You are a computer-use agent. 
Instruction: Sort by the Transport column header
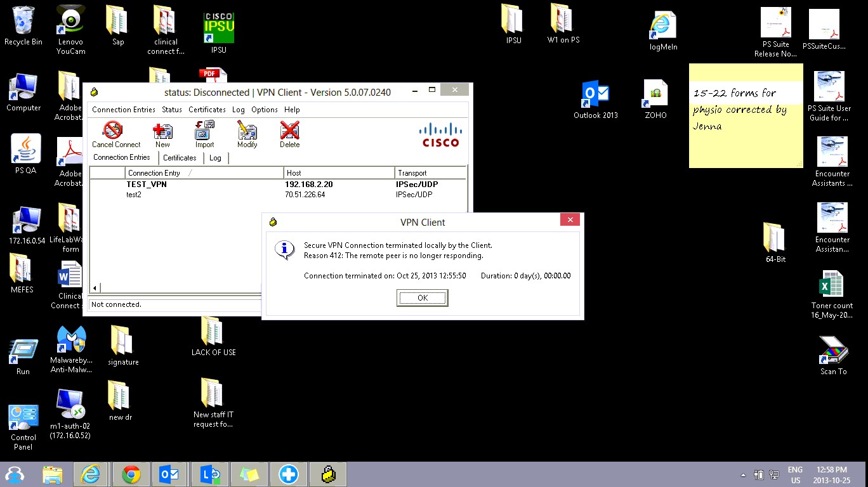pyautogui.click(x=430, y=173)
